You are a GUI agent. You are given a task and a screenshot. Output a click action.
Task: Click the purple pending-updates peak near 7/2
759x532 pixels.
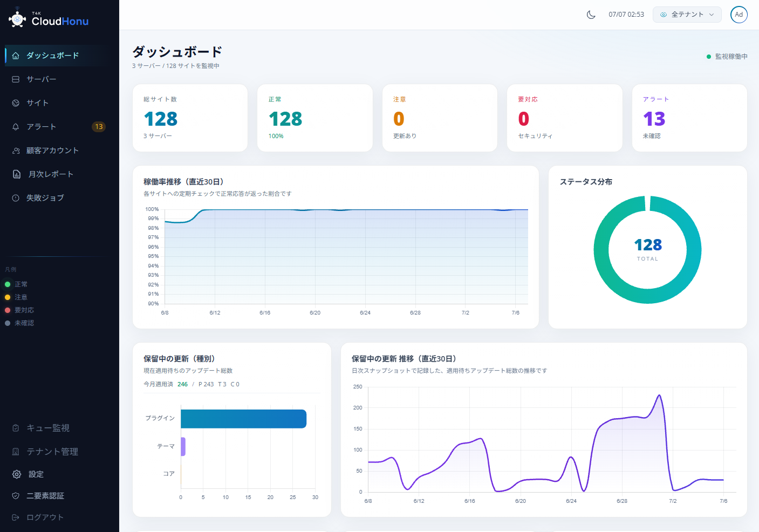659,396
